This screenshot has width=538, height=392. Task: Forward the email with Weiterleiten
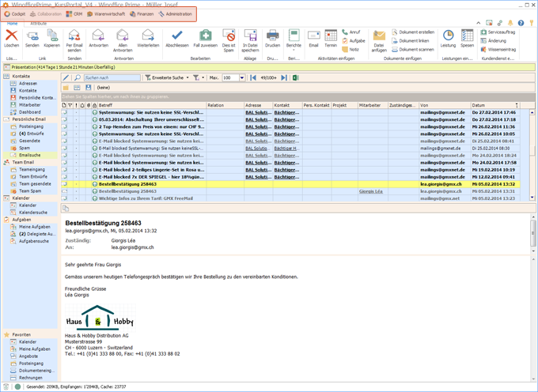[x=148, y=39]
